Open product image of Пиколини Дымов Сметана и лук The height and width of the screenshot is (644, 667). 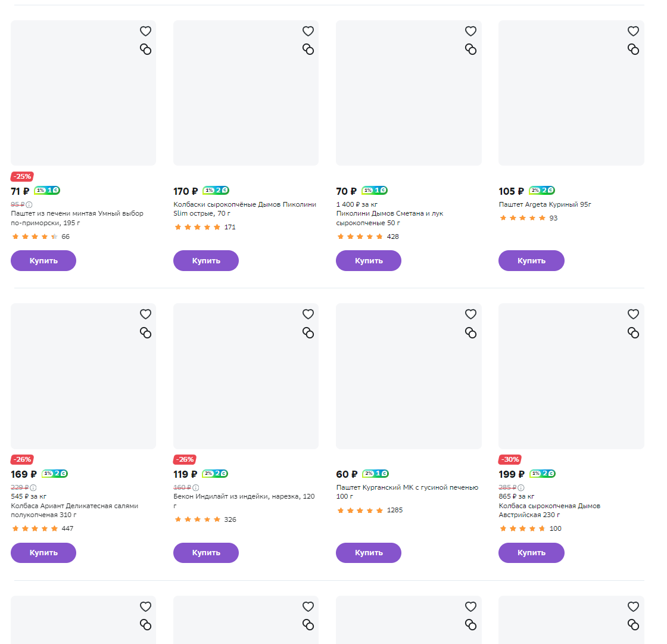point(409,93)
